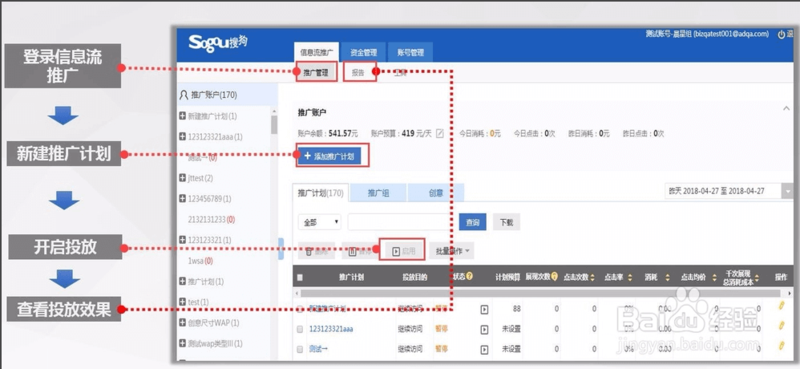This screenshot has height=369, width=800.
Task: Click 账户余额 value 541.57元
Action: (343, 134)
